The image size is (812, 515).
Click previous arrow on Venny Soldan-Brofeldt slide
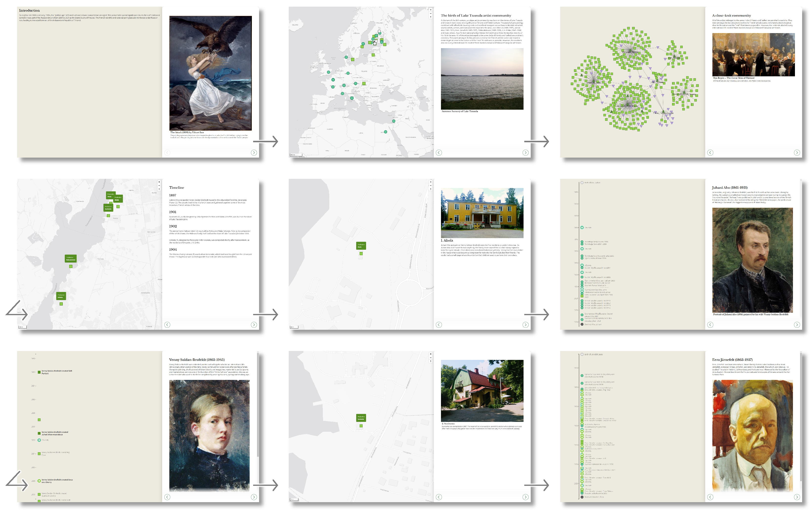point(167,497)
